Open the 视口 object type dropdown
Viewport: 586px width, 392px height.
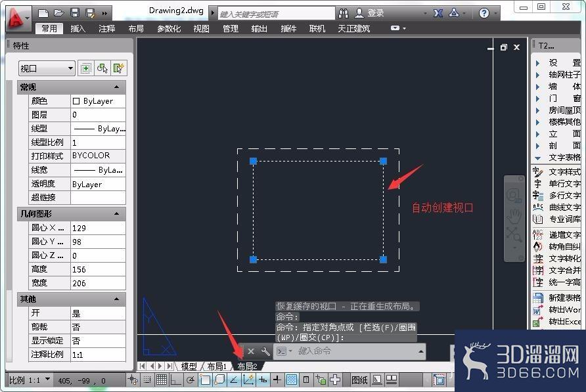click(x=47, y=69)
